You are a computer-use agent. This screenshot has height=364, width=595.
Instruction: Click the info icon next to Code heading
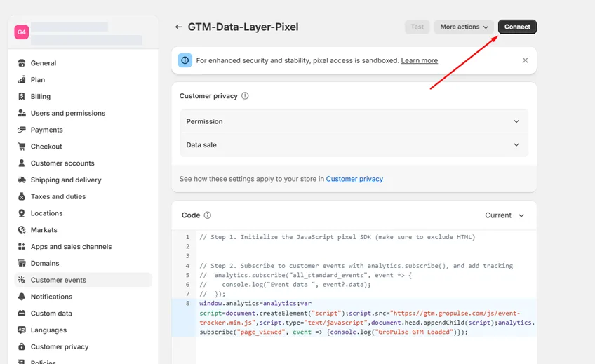tap(208, 215)
